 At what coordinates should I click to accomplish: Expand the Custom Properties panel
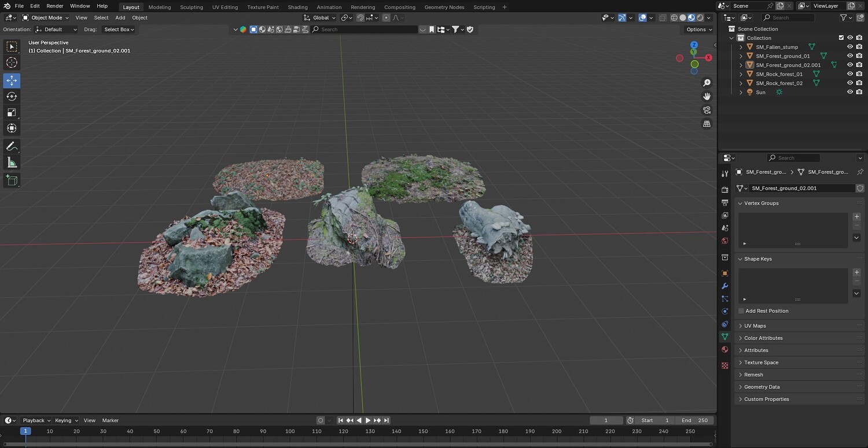[799, 399]
